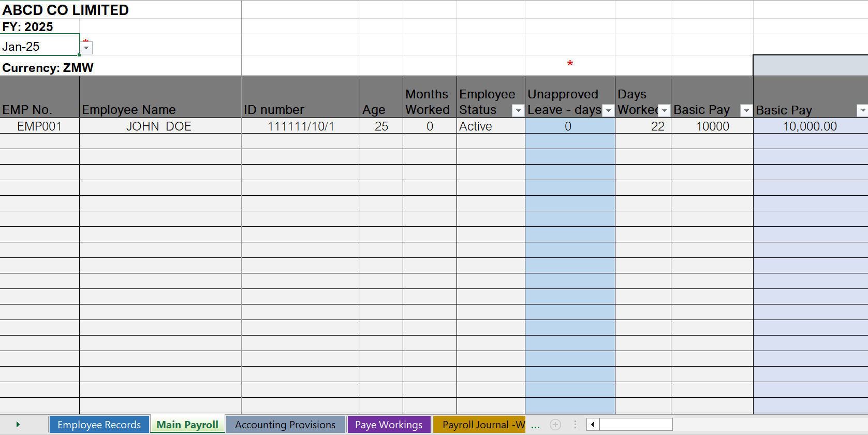The height and width of the screenshot is (435, 868).
Task: Open the Accounting Provisions sheet tab
Action: [x=285, y=425]
